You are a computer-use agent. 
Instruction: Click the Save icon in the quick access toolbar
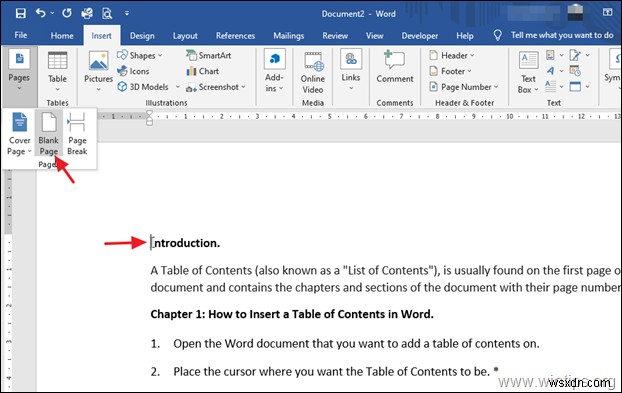pyautogui.click(x=21, y=13)
